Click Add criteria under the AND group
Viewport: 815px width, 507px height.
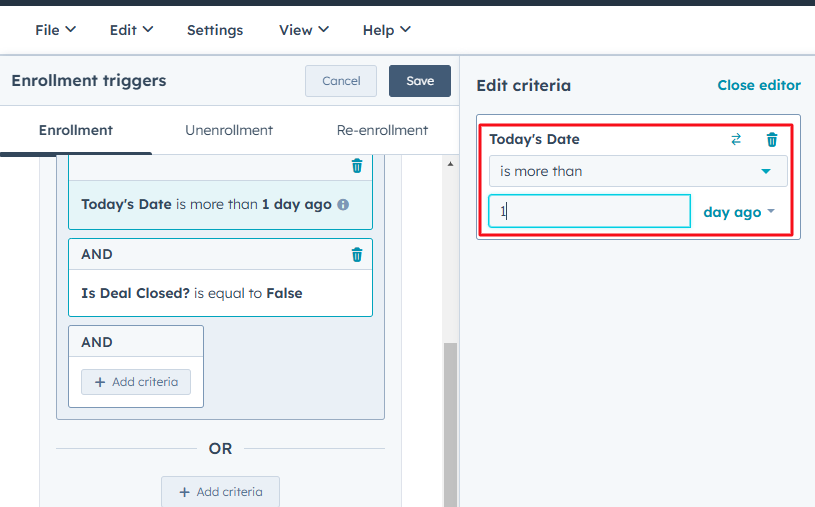136,382
